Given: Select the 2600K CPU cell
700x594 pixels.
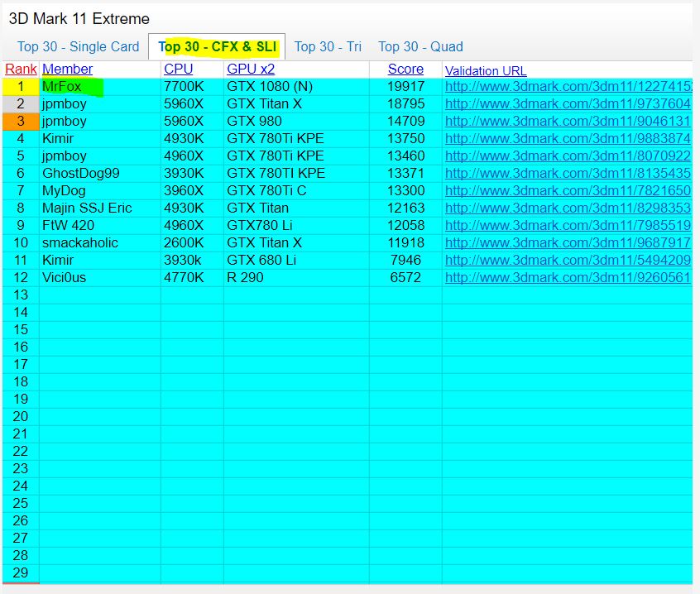Looking at the screenshot, I should 192,242.
